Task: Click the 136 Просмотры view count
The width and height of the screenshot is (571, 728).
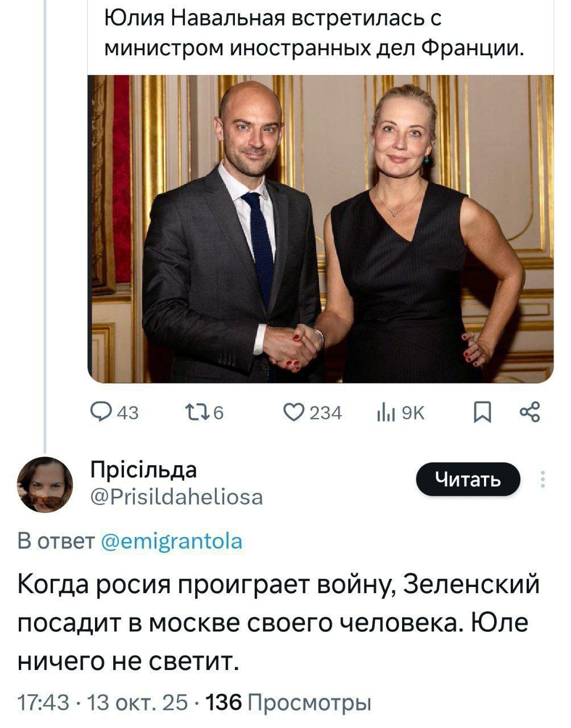Action: [x=290, y=704]
